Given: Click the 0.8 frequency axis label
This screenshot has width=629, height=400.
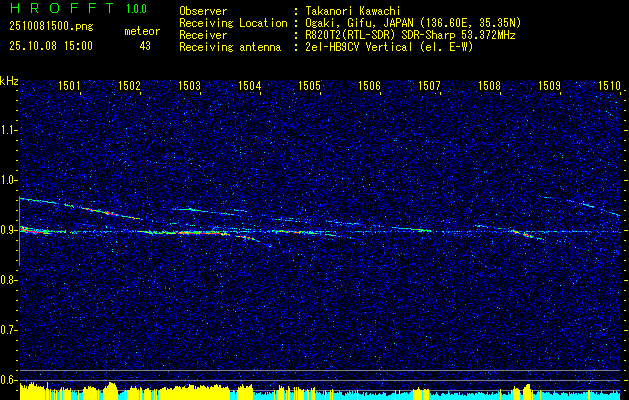Looking at the screenshot, I should click(9, 280).
